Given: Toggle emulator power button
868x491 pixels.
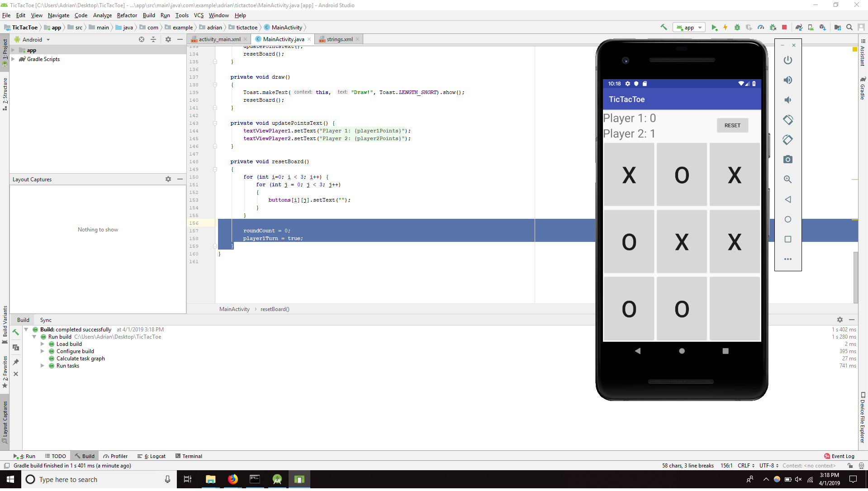Looking at the screenshot, I should tap(788, 60).
